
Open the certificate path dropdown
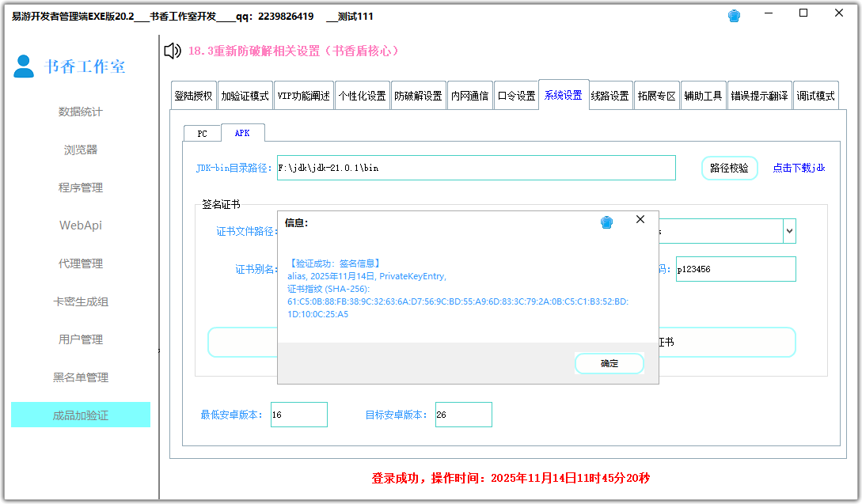pos(789,230)
